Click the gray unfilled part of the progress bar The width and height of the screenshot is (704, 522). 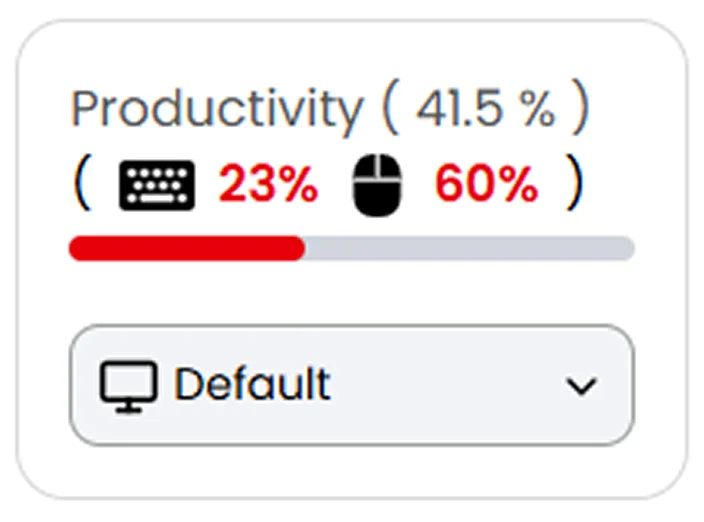[x=468, y=248]
